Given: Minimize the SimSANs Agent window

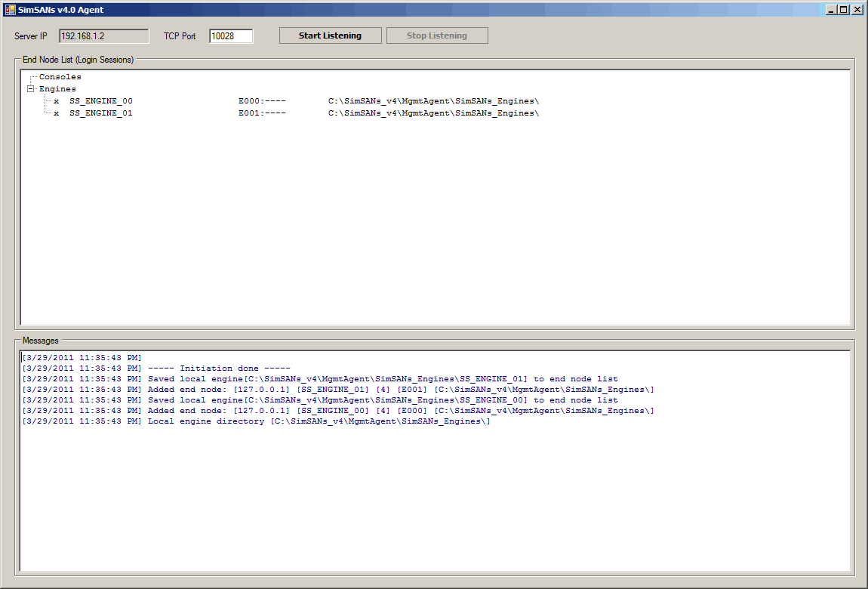Looking at the screenshot, I should [832, 10].
